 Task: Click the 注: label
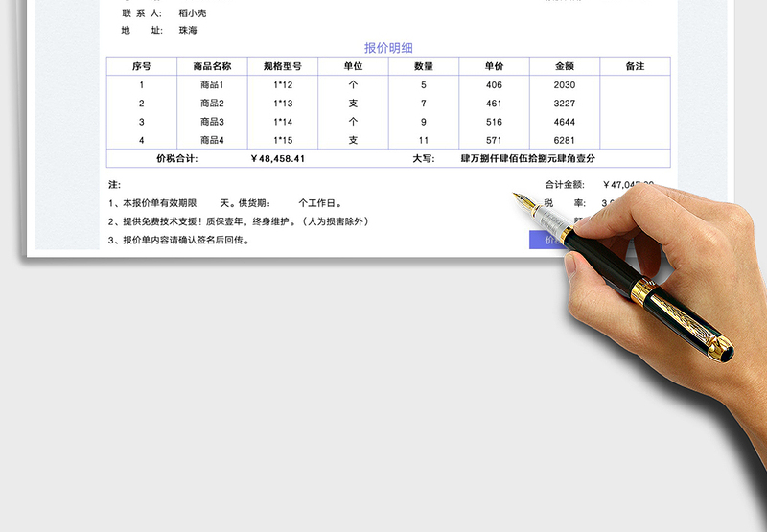pyautogui.click(x=114, y=185)
